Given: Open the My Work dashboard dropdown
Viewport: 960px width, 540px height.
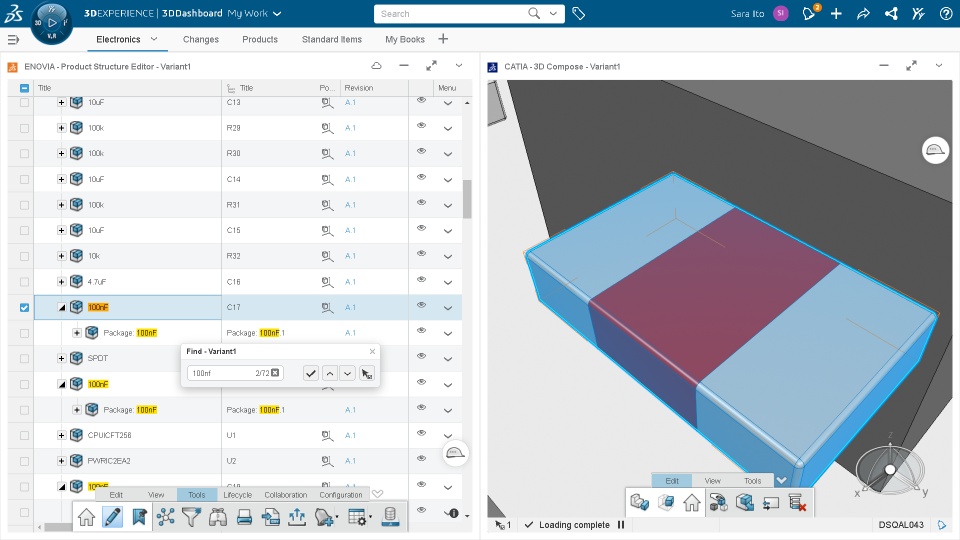Looking at the screenshot, I should click(x=277, y=13).
